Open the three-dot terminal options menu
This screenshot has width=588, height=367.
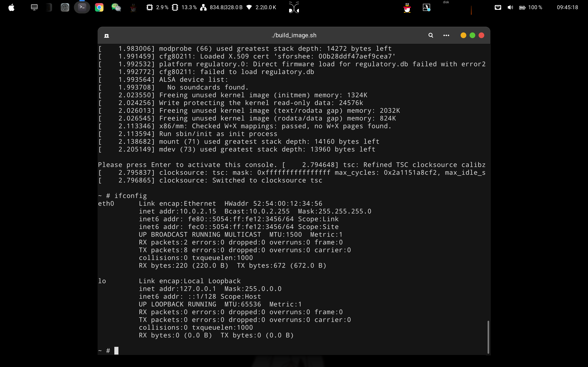click(446, 35)
